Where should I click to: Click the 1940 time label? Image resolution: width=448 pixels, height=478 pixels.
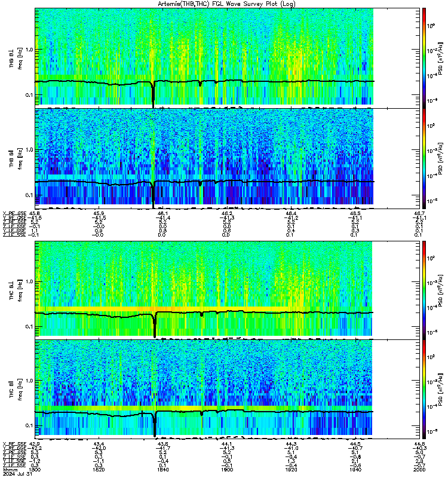pyautogui.click(x=355, y=470)
